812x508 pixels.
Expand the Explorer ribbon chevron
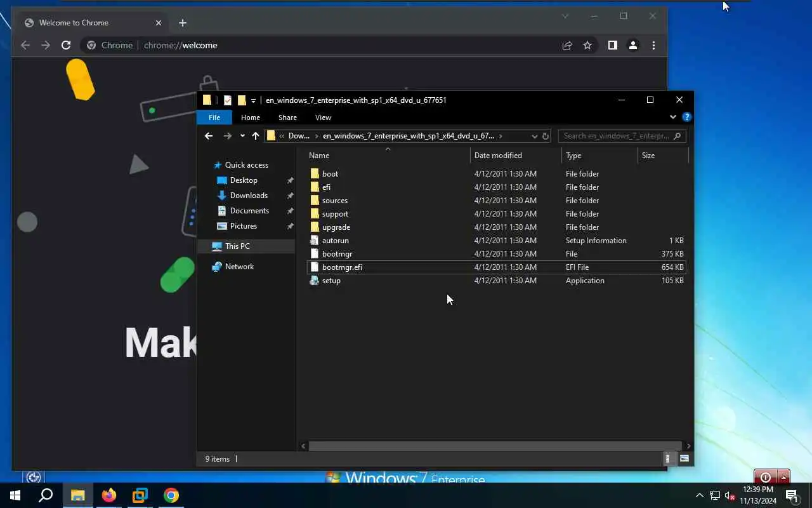(673, 117)
